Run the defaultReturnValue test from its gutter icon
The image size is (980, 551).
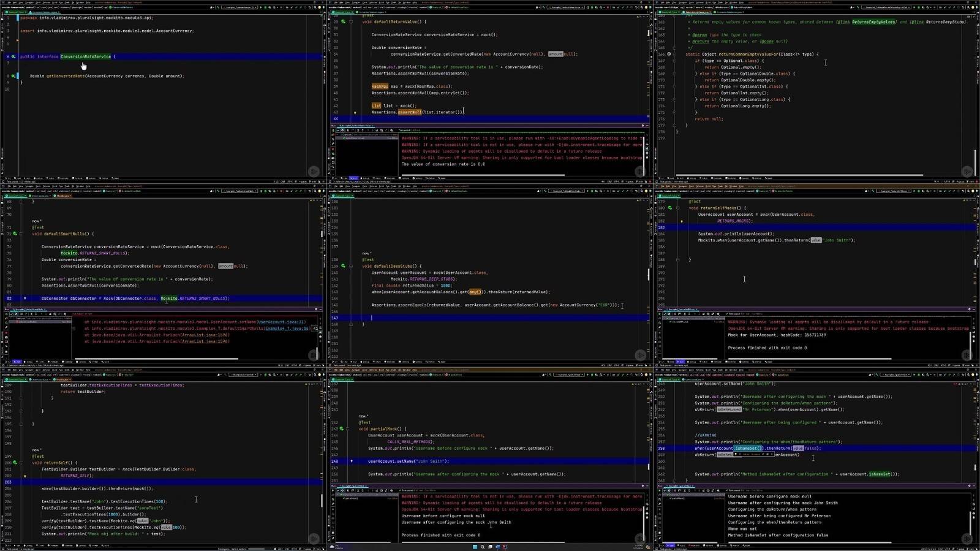tap(343, 21)
